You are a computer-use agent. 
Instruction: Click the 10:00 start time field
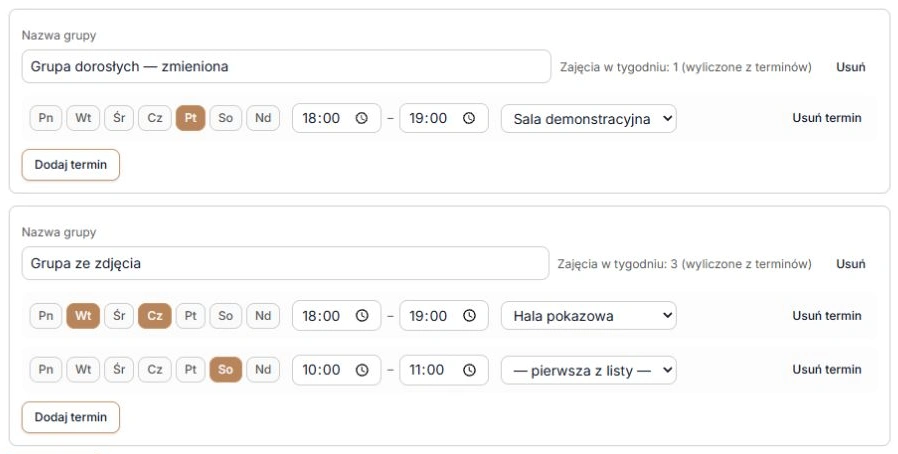click(x=336, y=370)
